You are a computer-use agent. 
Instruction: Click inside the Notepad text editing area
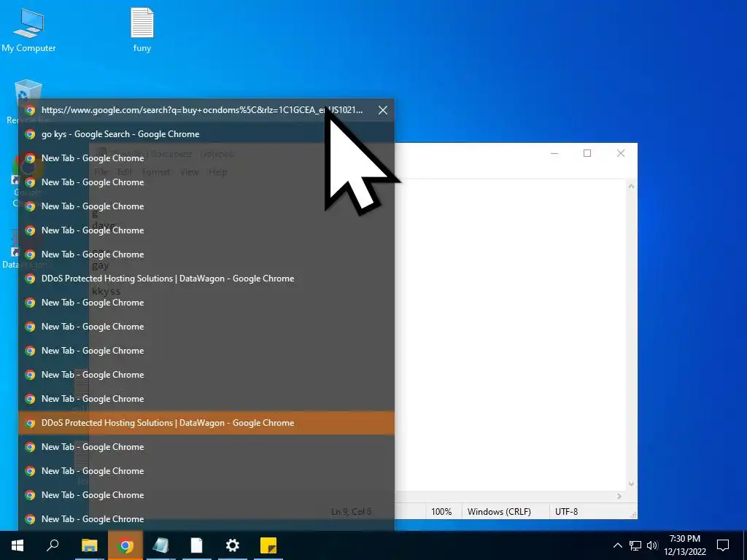510,333
